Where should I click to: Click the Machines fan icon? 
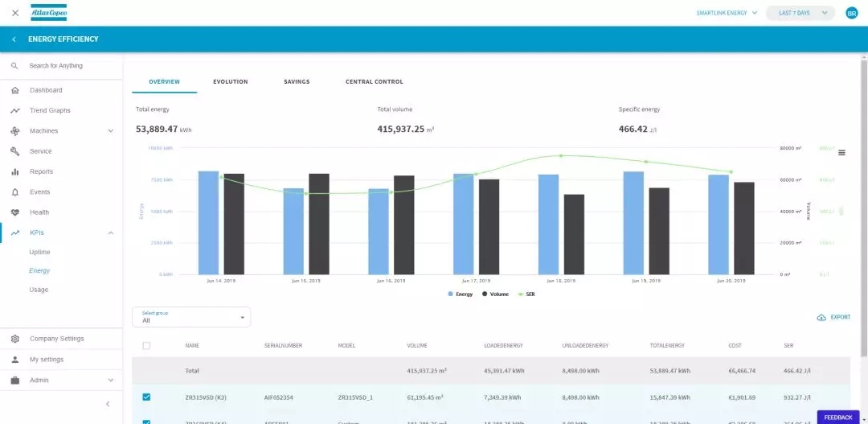point(15,131)
